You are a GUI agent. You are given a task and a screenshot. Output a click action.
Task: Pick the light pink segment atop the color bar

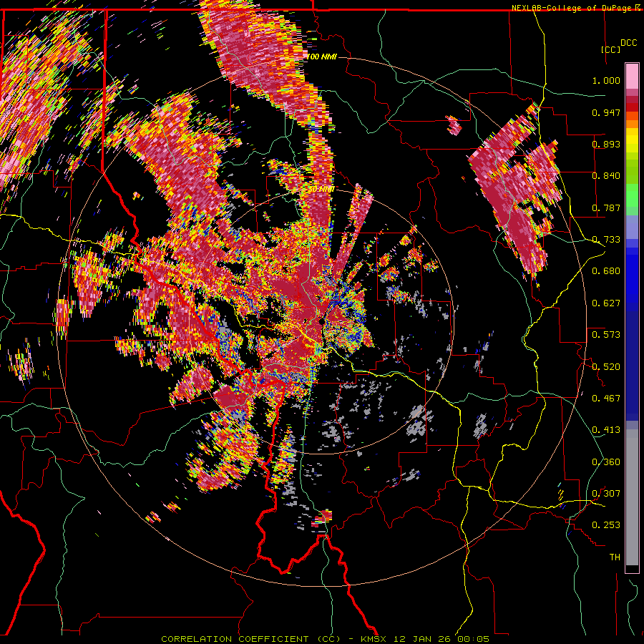632,76
